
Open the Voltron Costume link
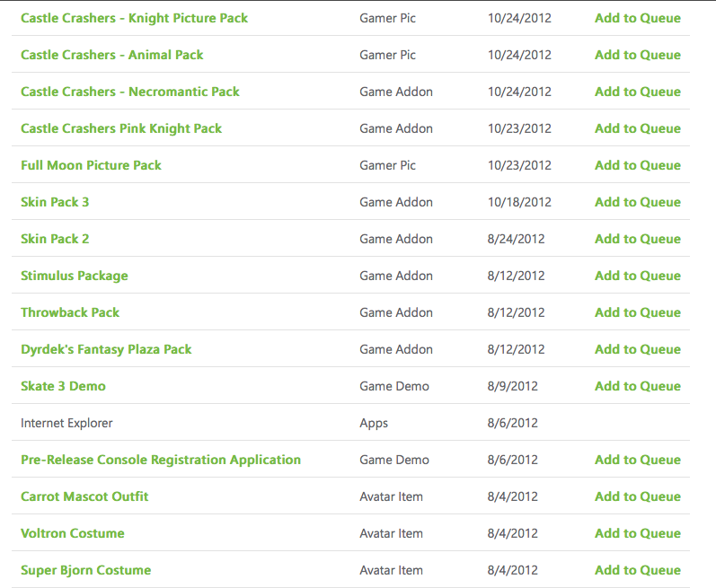[x=72, y=533]
